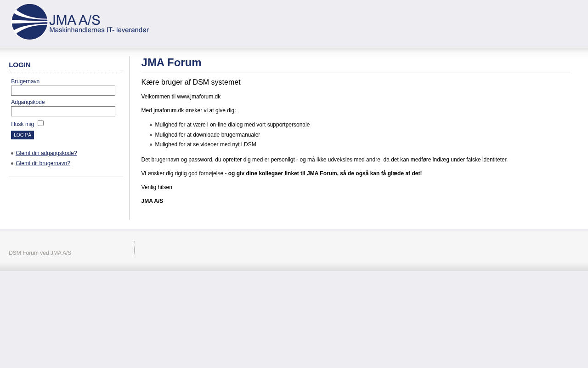Select the on-line dialog supportpersonale list item
The width and height of the screenshot is (588, 368).
click(232, 125)
